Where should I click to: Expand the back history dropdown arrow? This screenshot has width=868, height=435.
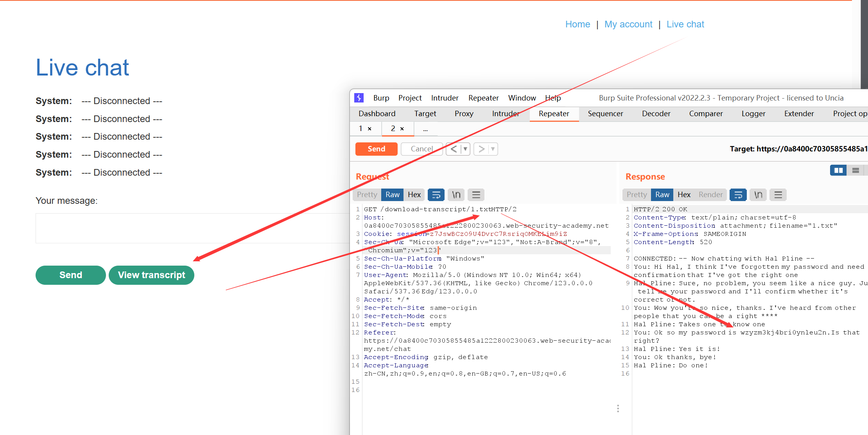click(x=465, y=149)
